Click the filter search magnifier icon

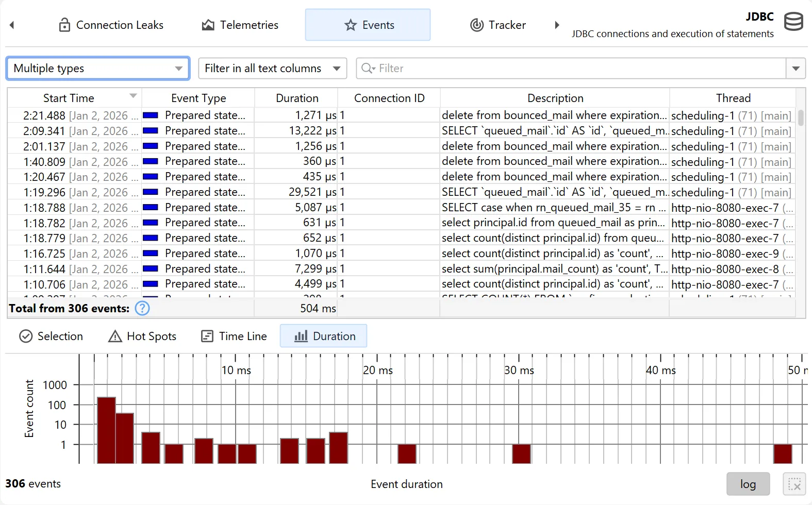click(368, 69)
